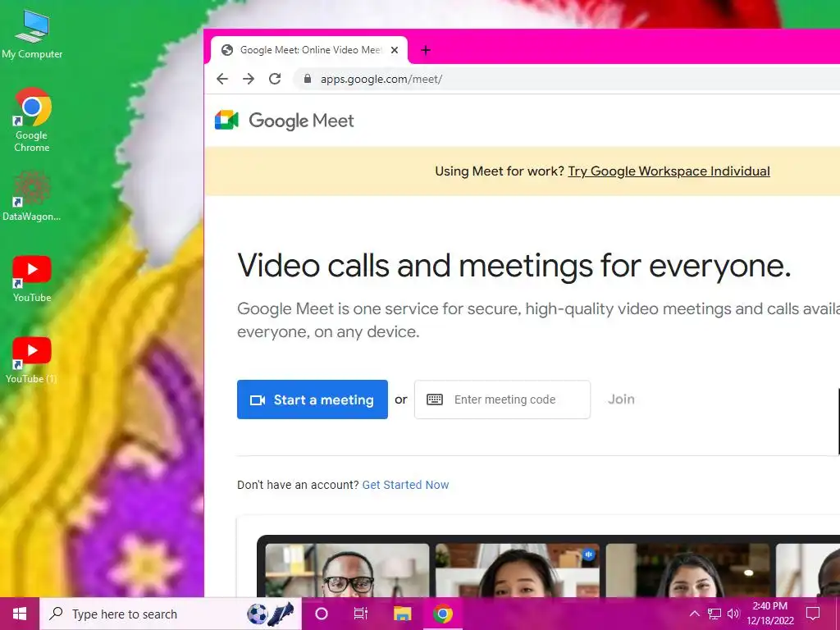This screenshot has width=840, height=630.
Task: Go back in browser history
Action: pos(222,80)
